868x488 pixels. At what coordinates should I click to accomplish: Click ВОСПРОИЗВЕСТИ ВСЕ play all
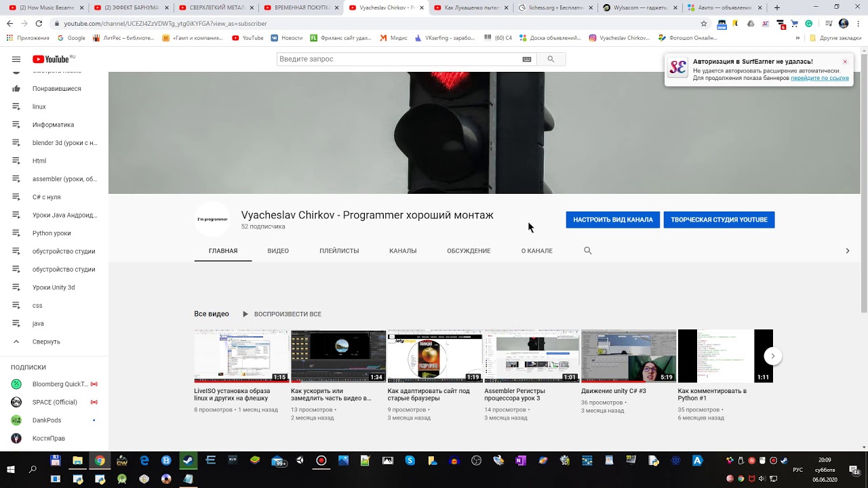click(x=282, y=314)
